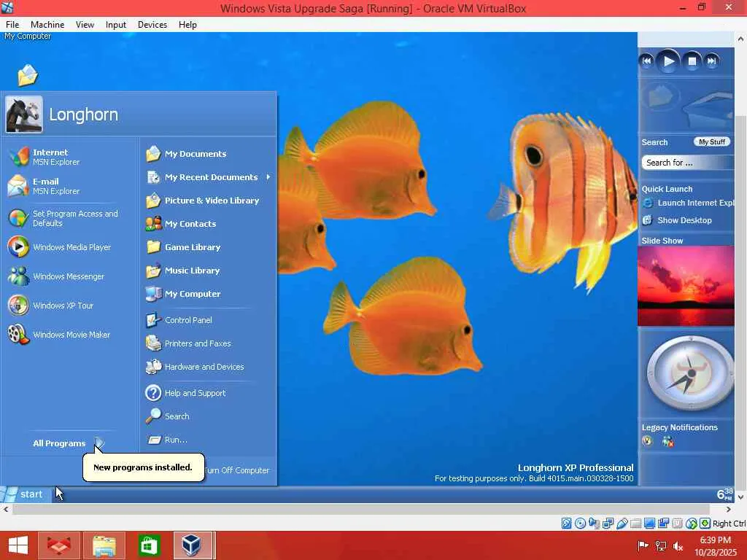Stop sidebar media playback
The width and height of the screenshot is (747, 560).
[x=692, y=61]
